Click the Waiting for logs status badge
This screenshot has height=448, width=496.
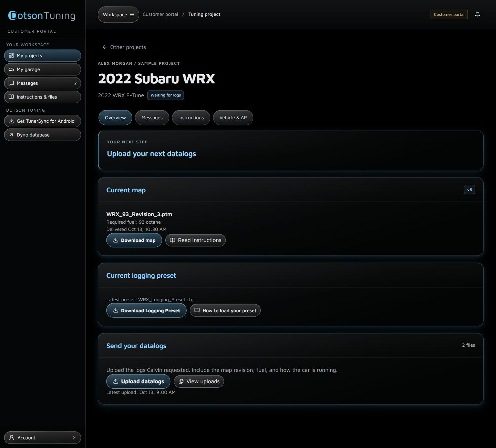[166, 95]
